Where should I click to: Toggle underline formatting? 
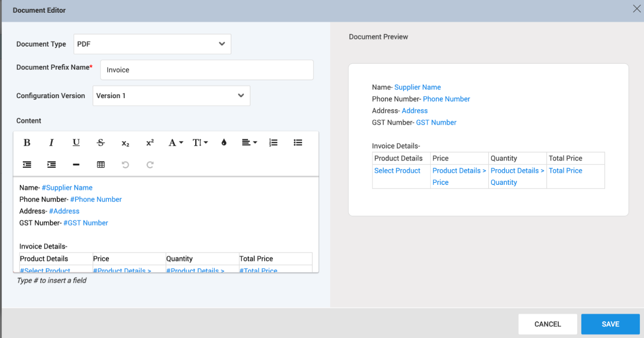pyautogui.click(x=76, y=143)
